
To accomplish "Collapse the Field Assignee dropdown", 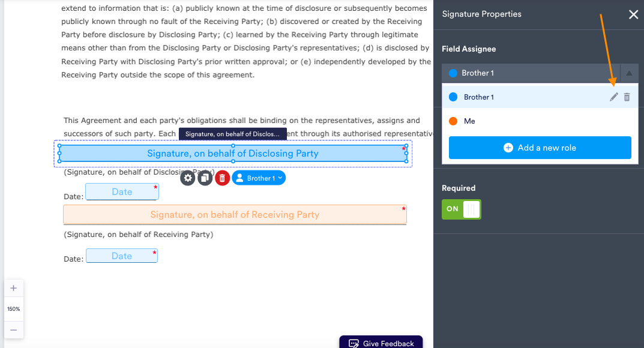I will coord(629,73).
